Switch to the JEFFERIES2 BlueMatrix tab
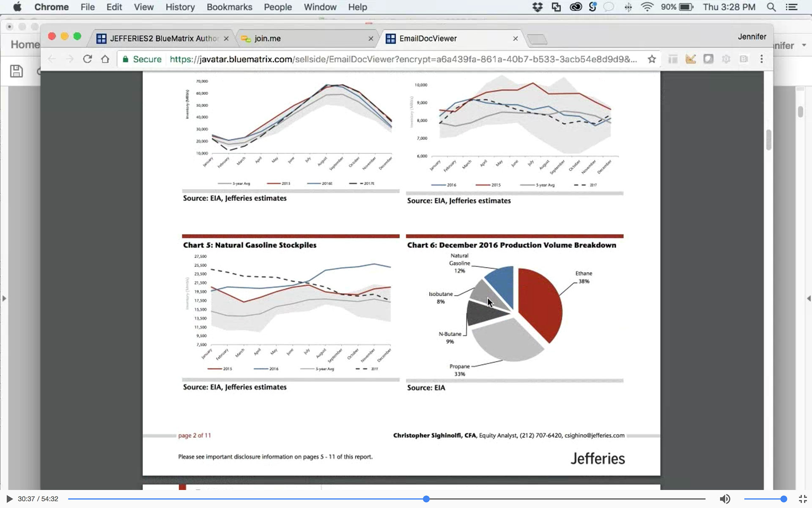The width and height of the screenshot is (812, 508). click(163, 39)
